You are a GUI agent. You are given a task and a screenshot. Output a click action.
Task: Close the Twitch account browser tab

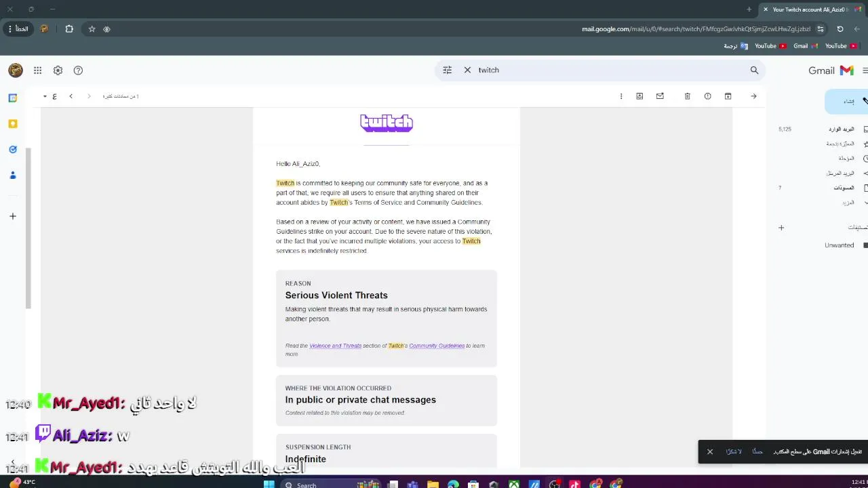[766, 9]
